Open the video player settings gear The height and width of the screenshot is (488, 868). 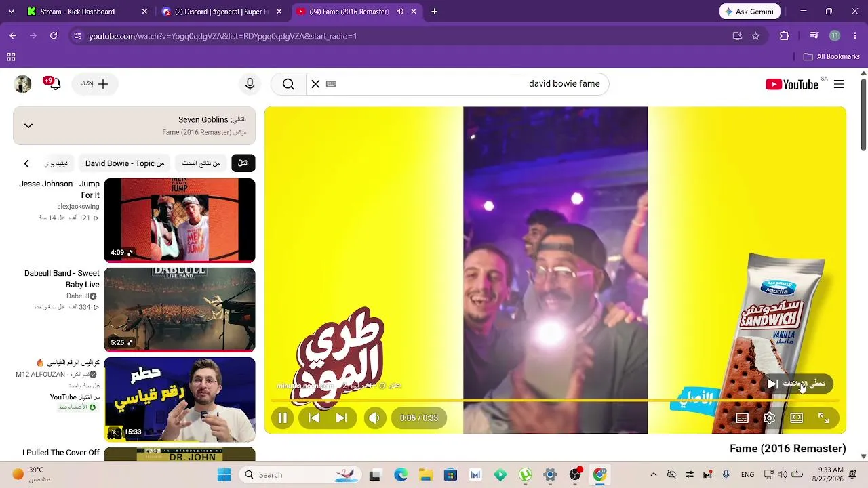coord(769,418)
